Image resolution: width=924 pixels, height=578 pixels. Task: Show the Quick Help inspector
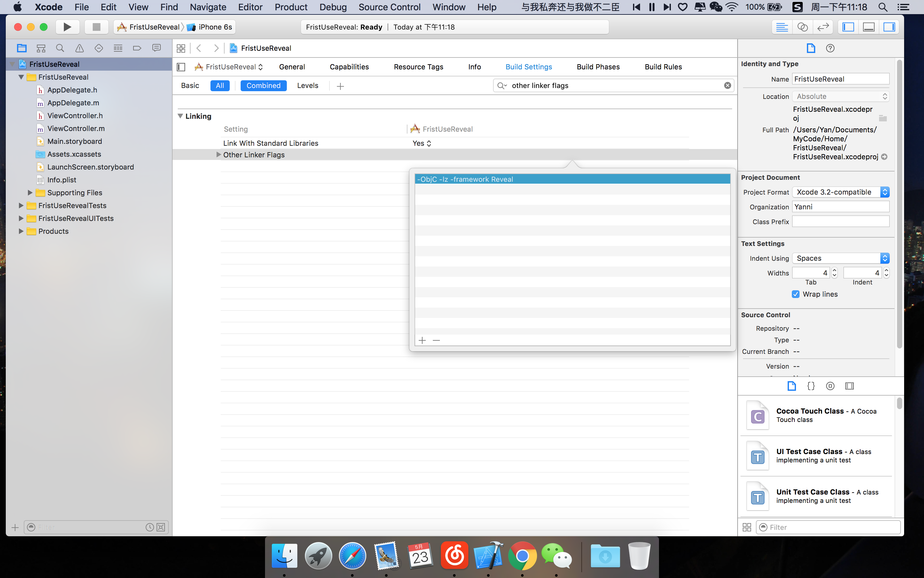click(830, 48)
